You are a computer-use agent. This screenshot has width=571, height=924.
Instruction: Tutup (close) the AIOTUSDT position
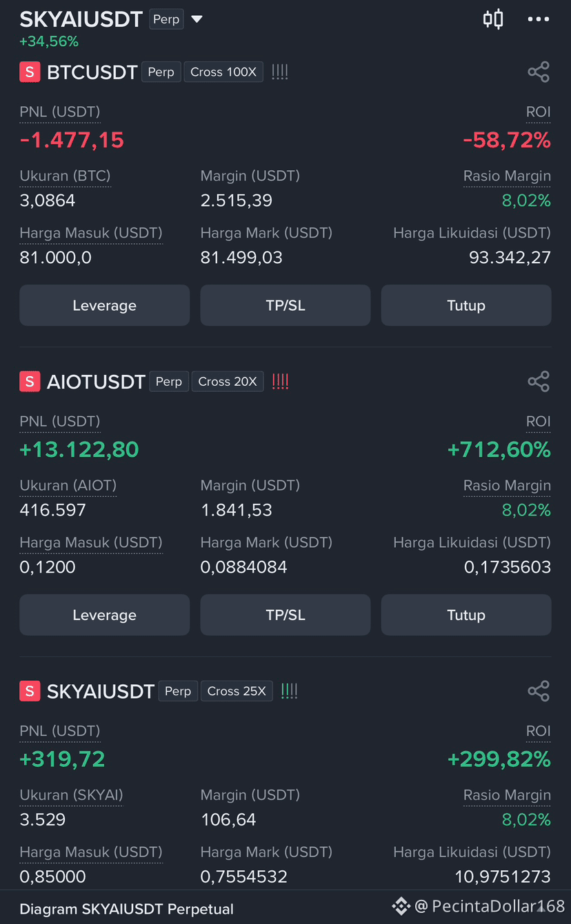[466, 615]
